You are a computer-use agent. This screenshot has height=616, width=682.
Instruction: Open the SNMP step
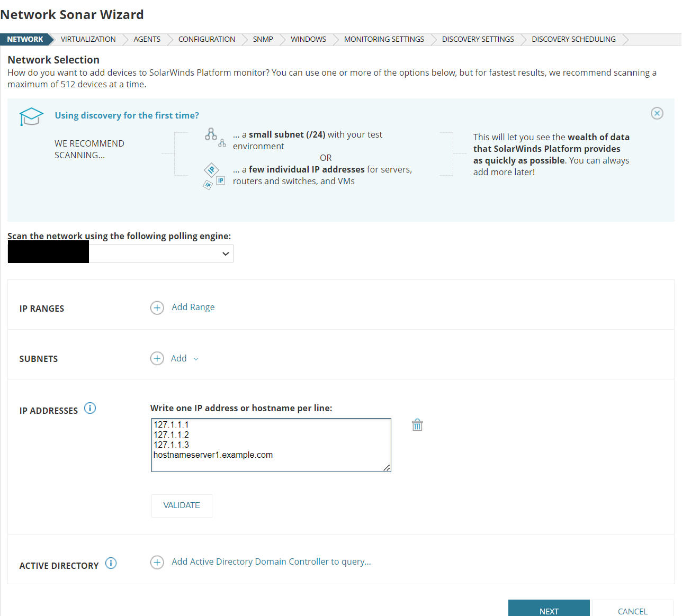click(263, 39)
